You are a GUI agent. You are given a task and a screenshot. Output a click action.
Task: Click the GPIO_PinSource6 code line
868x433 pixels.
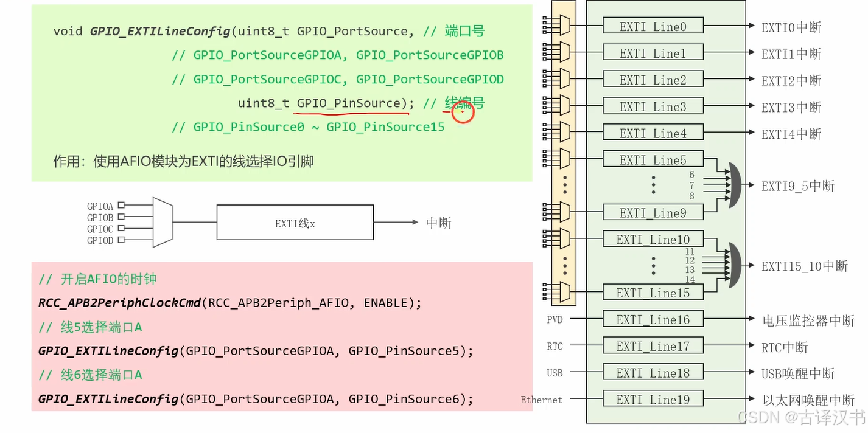coord(256,399)
